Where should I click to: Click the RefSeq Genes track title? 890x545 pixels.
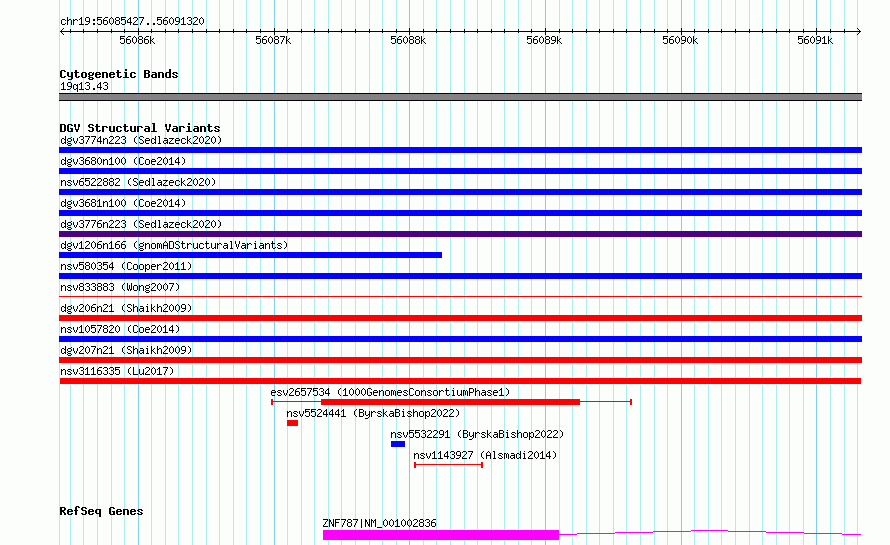(x=101, y=511)
